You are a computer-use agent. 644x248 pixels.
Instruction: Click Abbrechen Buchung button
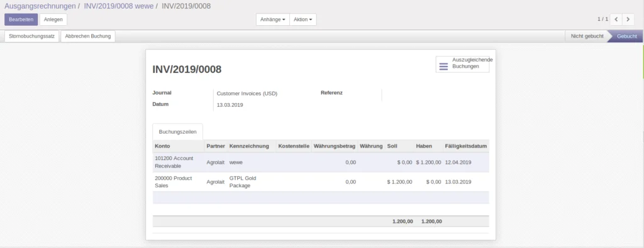(x=88, y=36)
